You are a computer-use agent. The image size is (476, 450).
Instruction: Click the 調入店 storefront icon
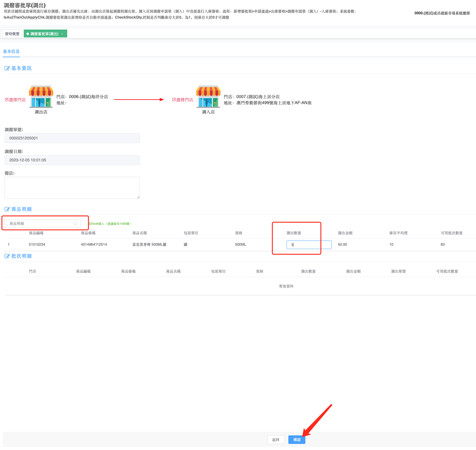pos(208,97)
